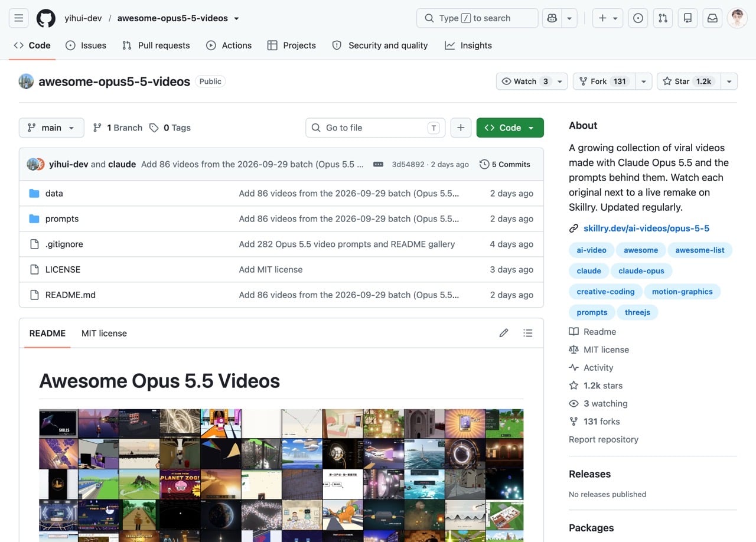Fork the repository
The width and height of the screenshot is (756, 542).
pyautogui.click(x=604, y=81)
